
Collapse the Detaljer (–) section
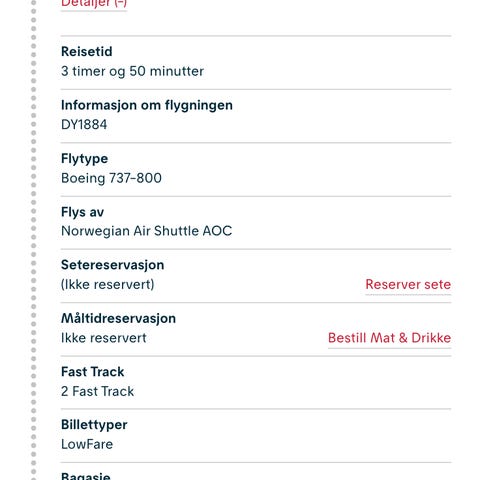[94, 4]
